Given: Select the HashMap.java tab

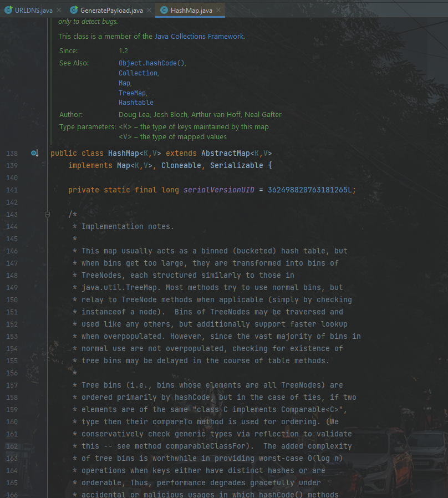Looking at the screenshot, I should pyautogui.click(x=191, y=10).
